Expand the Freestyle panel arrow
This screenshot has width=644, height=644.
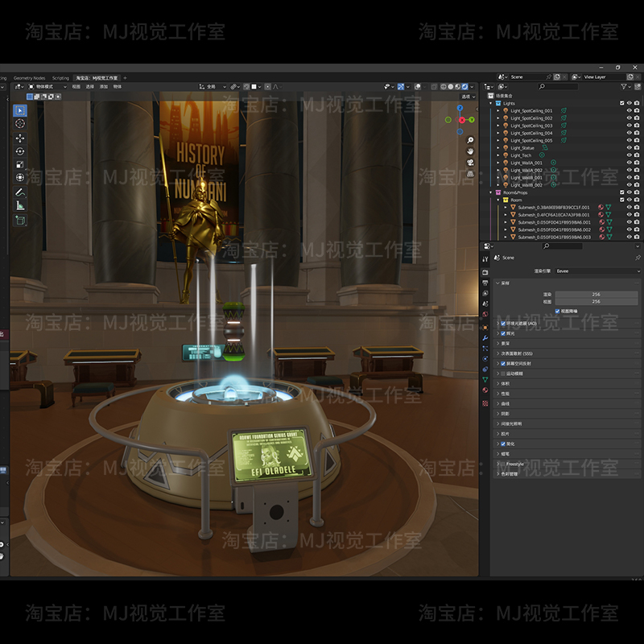(x=498, y=464)
